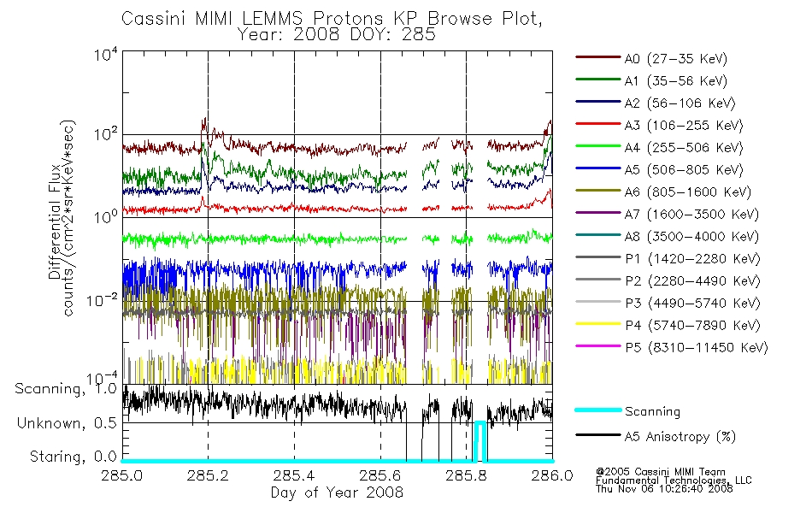Click the teal A8 legend line
This screenshot has height=513, width=812.
point(598,235)
